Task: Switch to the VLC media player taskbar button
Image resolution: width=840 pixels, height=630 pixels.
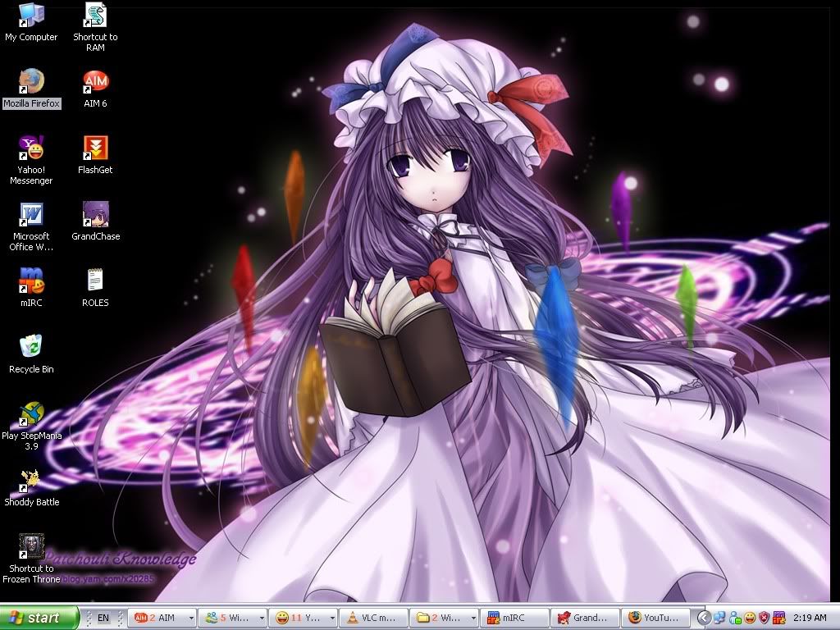Action: coord(373,618)
